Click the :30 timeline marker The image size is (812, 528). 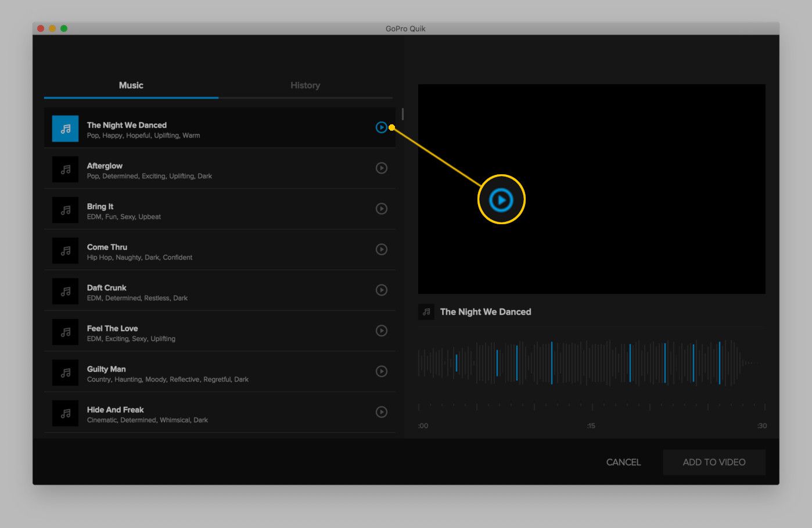(x=761, y=426)
